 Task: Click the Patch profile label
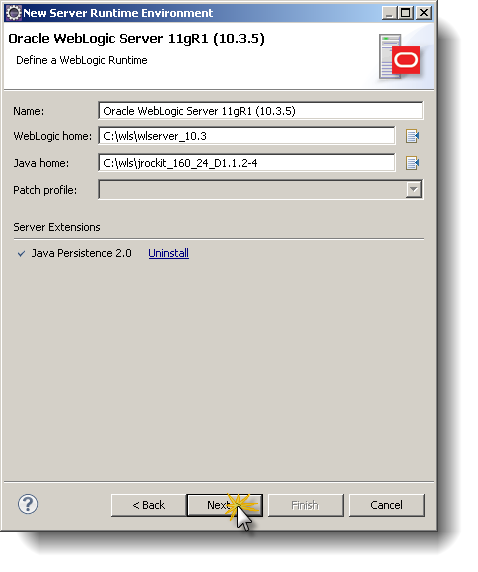[x=45, y=190]
